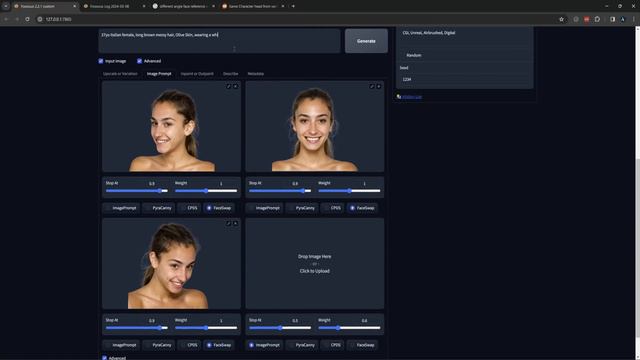
Task: Edit the first face image with pencil icon
Action: 229,87
